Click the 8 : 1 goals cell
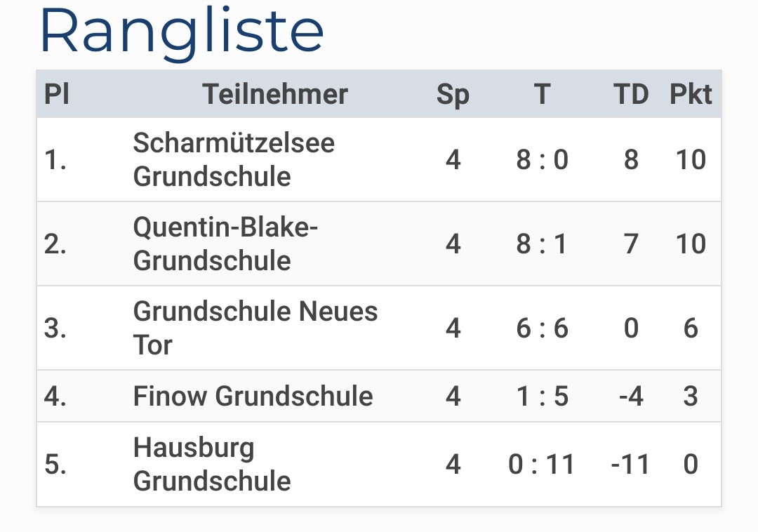This screenshot has width=758, height=532. (541, 244)
